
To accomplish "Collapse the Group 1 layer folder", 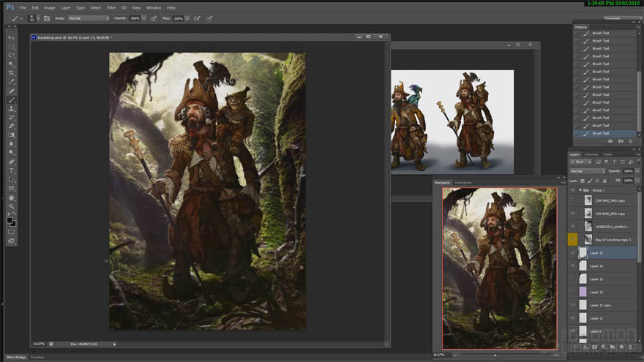I will click(580, 190).
